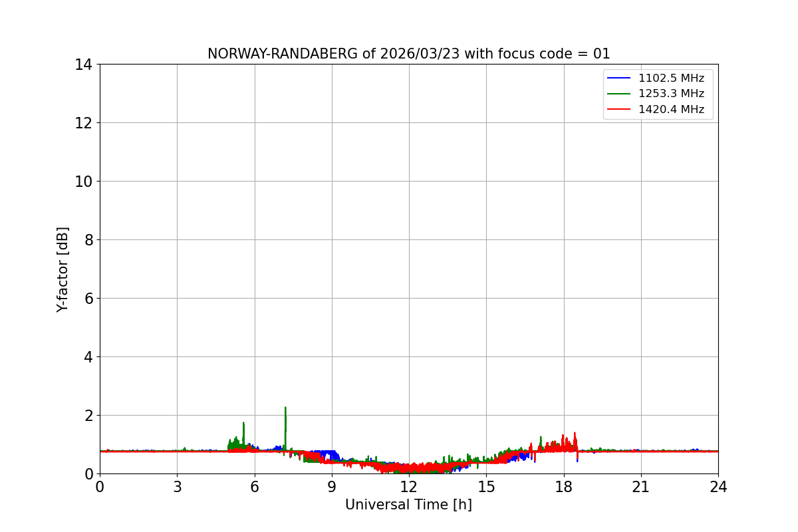Click the y-axis tick label 8

click(x=88, y=240)
